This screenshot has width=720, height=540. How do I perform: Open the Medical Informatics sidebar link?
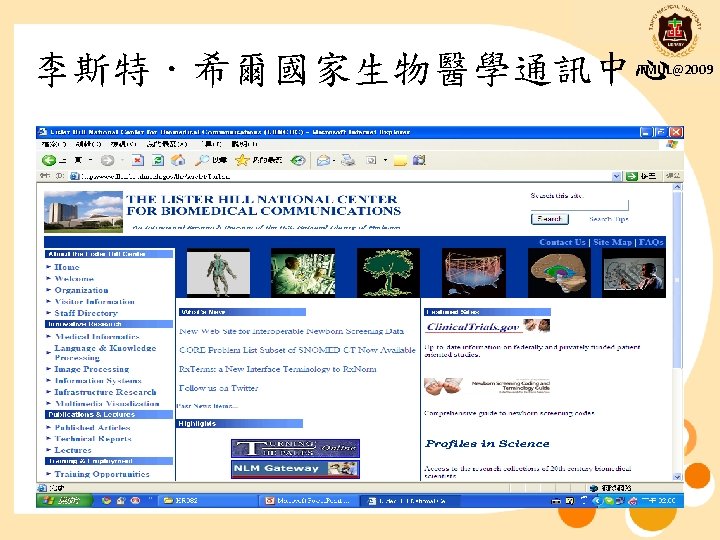(x=97, y=337)
